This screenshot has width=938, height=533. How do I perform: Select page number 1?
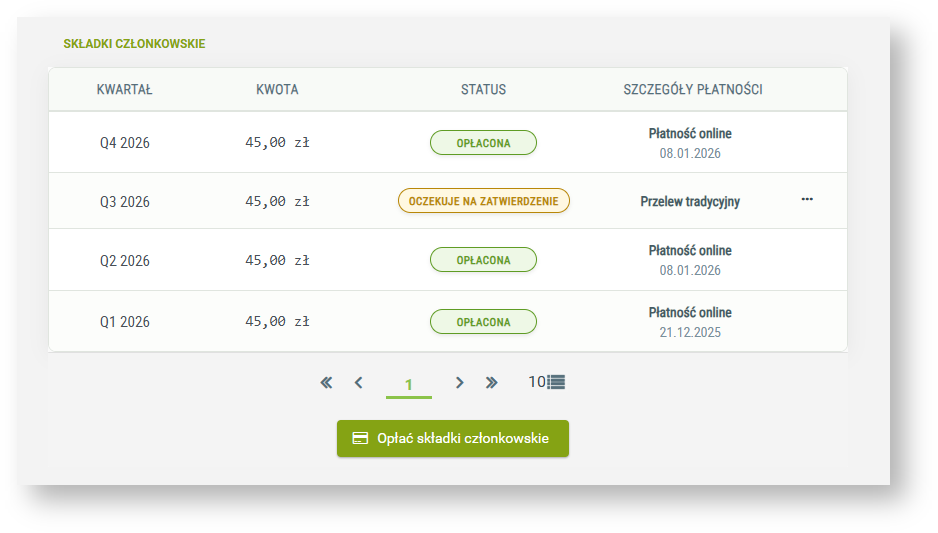tap(409, 384)
